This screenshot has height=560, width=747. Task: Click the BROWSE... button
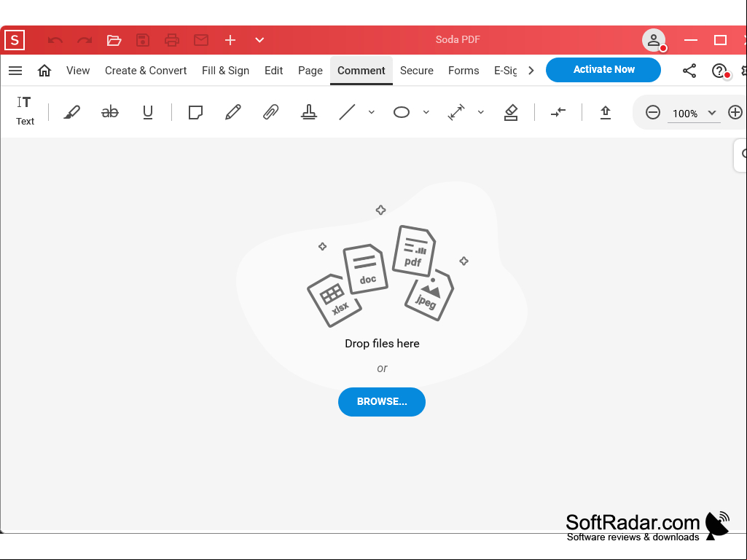[382, 402]
